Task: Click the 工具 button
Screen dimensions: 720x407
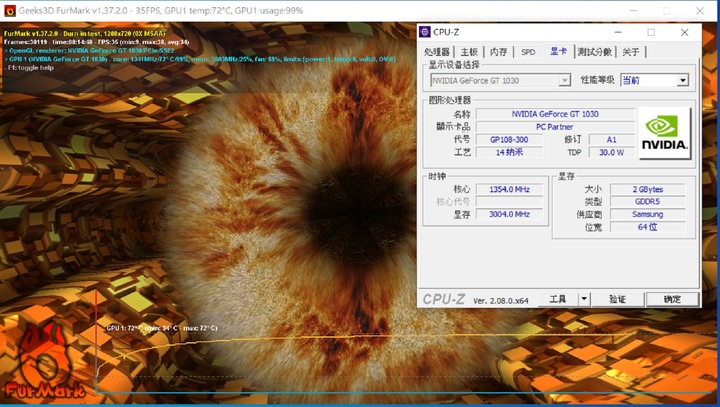Action: pyautogui.click(x=558, y=299)
